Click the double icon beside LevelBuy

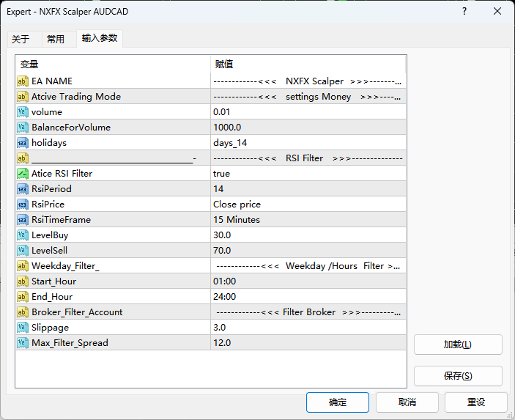22,235
